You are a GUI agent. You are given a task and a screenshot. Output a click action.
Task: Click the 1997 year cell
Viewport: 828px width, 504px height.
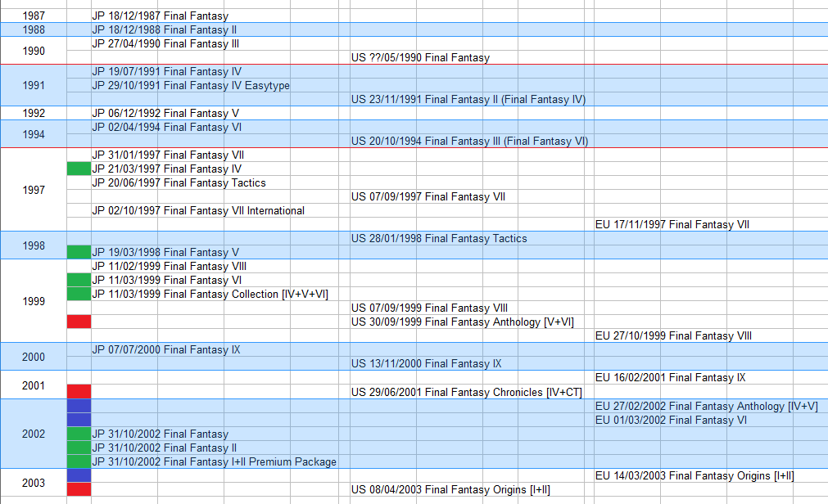tap(34, 190)
